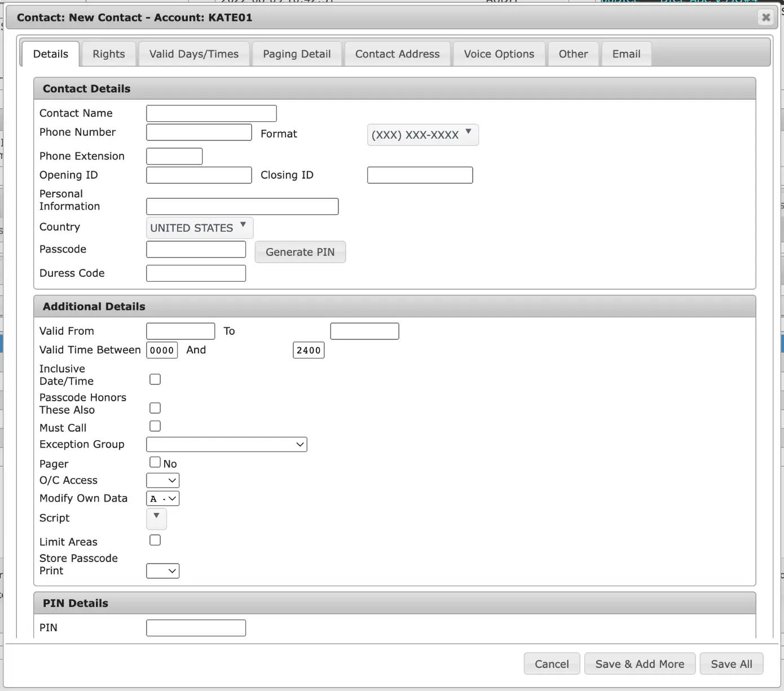Click the Duress Code input field
This screenshot has height=691, width=784.
click(196, 273)
